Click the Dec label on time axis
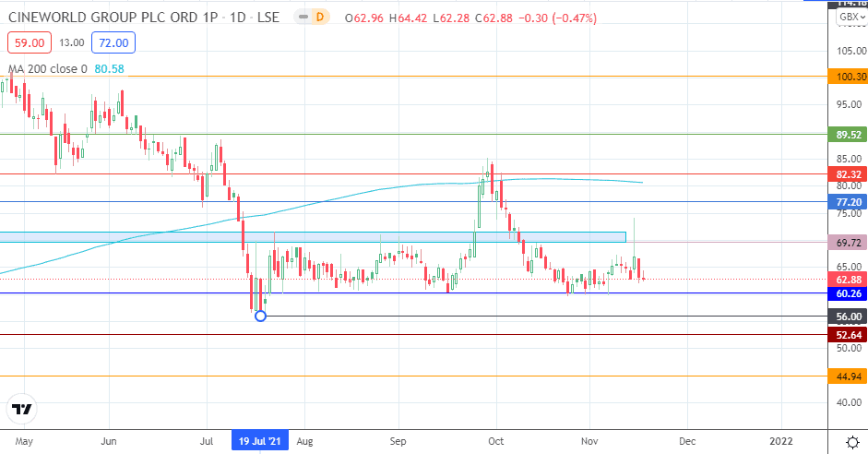Screen dimensions: 868x454 pos(687,441)
